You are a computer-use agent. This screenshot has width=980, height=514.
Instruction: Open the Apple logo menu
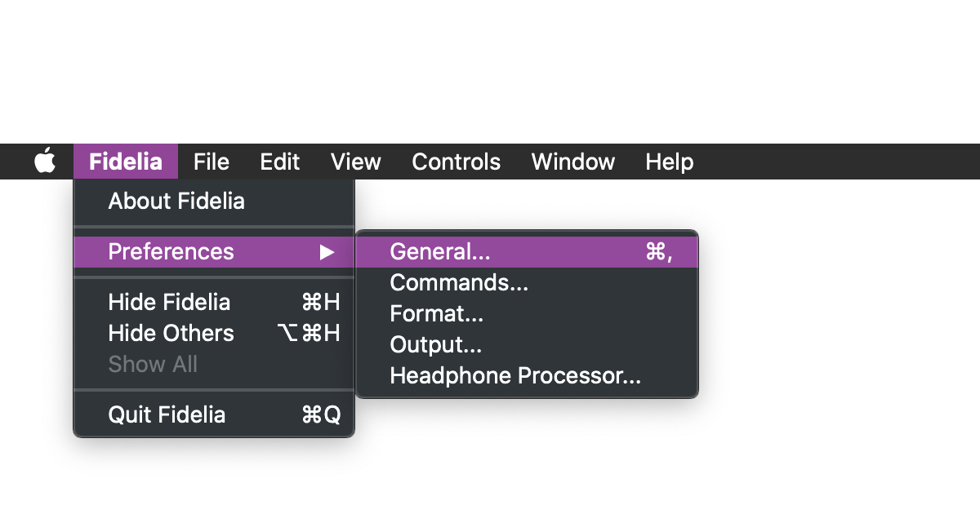point(45,162)
